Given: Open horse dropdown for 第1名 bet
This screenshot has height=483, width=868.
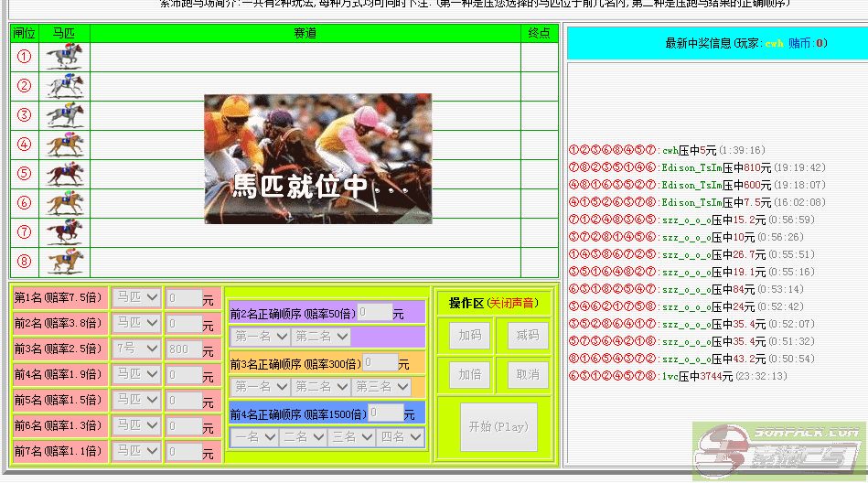Looking at the screenshot, I should (x=136, y=298).
